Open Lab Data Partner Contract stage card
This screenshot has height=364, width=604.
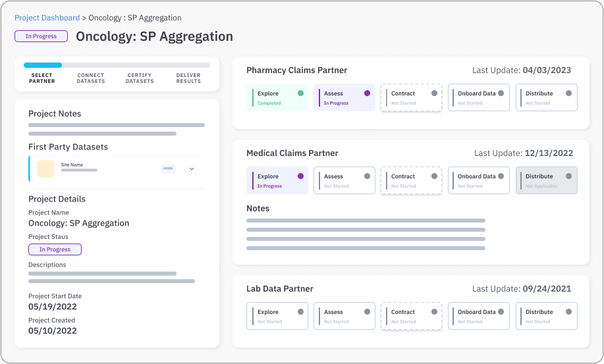[x=411, y=316]
